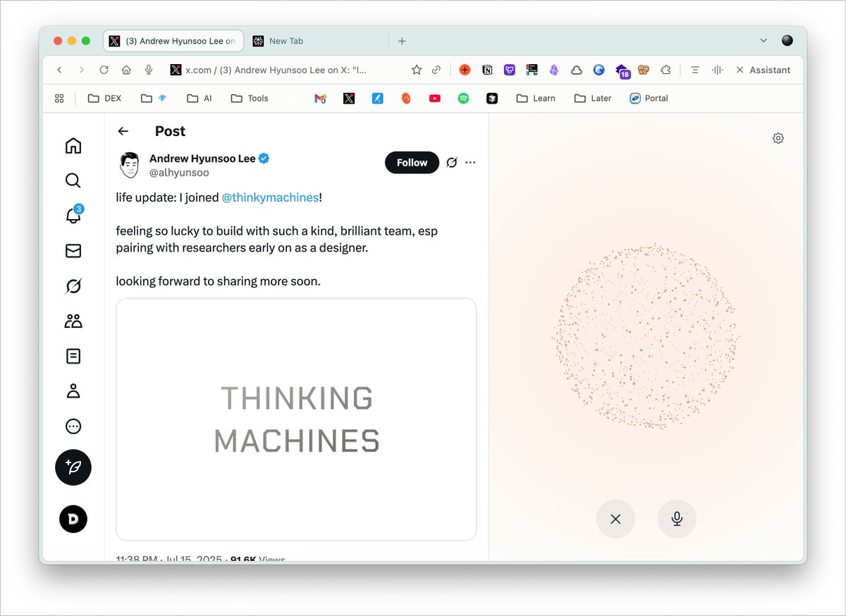Open the reader list lines icon
This screenshot has width=846, height=616.
[x=694, y=70]
